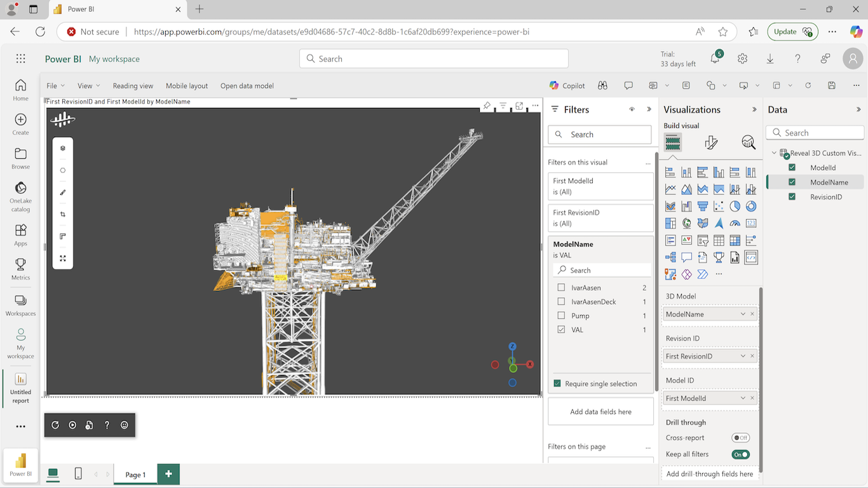The image size is (868, 488).
Task: Turn off Keep all filters toggle
Action: click(x=740, y=454)
